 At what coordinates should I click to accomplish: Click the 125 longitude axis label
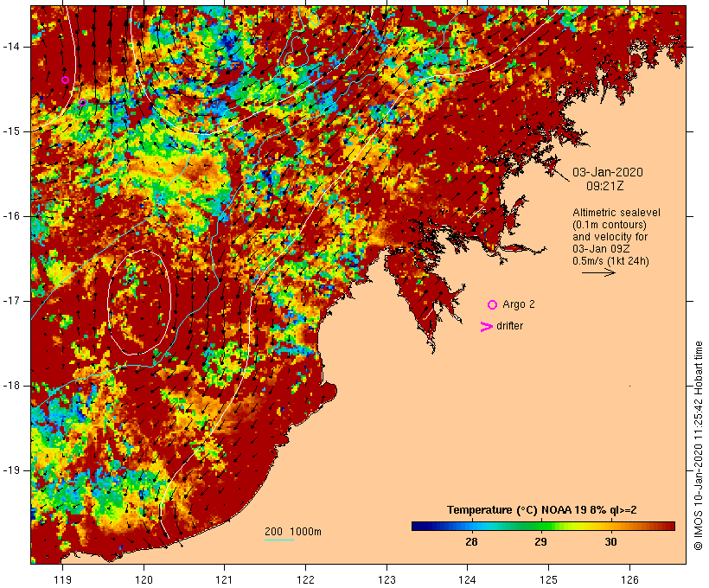[x=548, y=579]
